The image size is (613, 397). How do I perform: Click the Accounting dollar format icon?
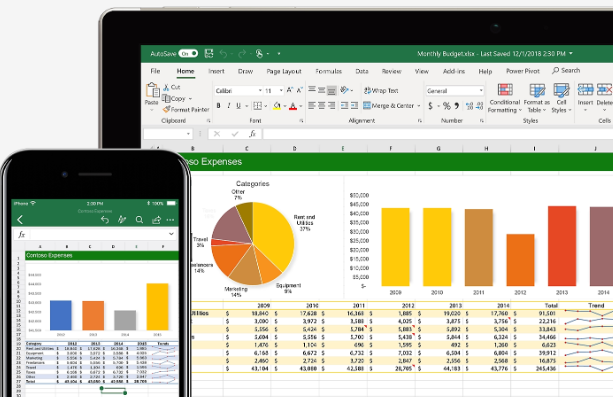430,106
